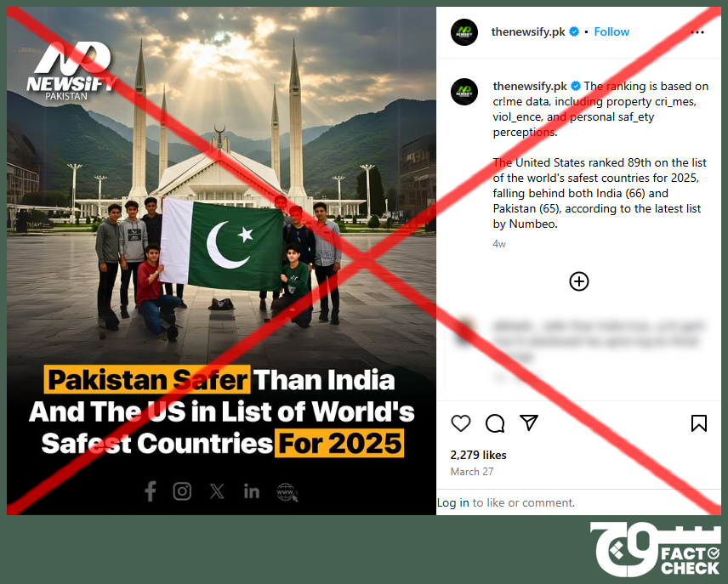Select the LinkedIn icon on the image
Image resolution: width=728 pixels, height=584 pixels.
tap(252, 491)
